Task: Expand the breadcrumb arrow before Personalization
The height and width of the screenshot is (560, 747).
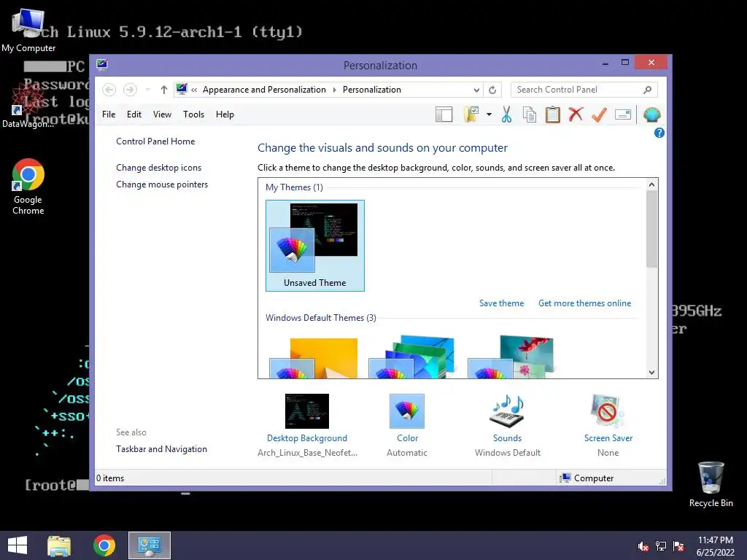Action: tap(334, 90)
